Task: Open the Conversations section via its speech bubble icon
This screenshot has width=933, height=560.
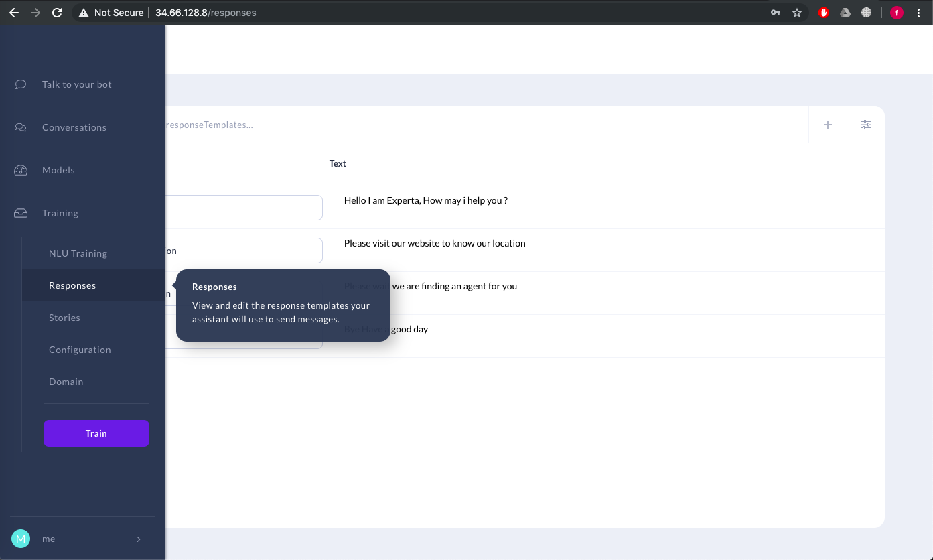Action: [x=20, y=127]
